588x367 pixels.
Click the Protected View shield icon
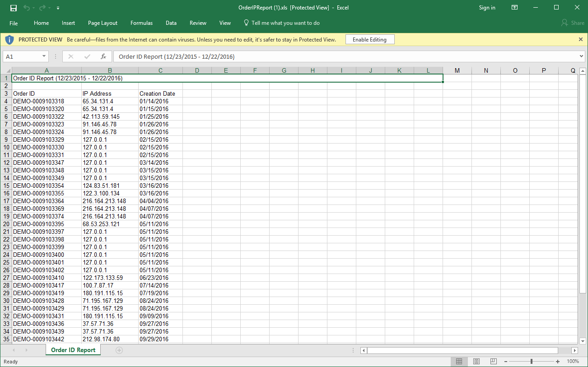click(9, 40)
